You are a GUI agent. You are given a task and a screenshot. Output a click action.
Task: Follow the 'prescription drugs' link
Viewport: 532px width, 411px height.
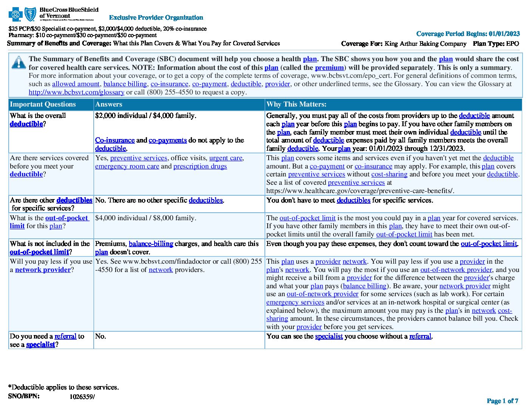[200, 166]
